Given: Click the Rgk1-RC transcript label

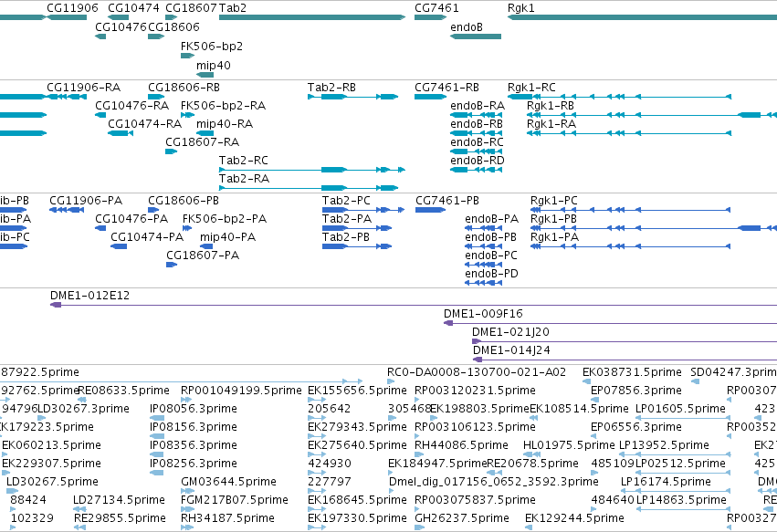Looking at the screenshot, I should [x=531, y=88].
